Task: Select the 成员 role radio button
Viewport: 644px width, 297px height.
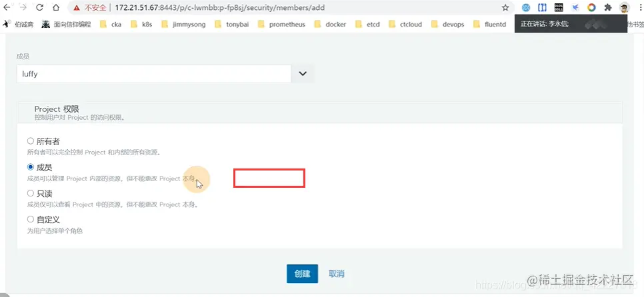Action: (31, 167)
